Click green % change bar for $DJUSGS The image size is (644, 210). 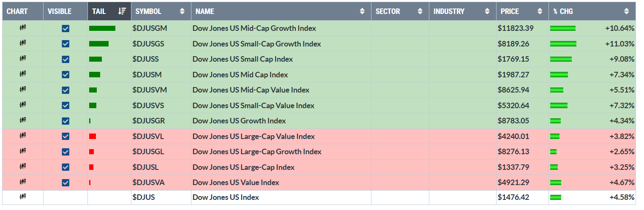[x=563, y=44]
